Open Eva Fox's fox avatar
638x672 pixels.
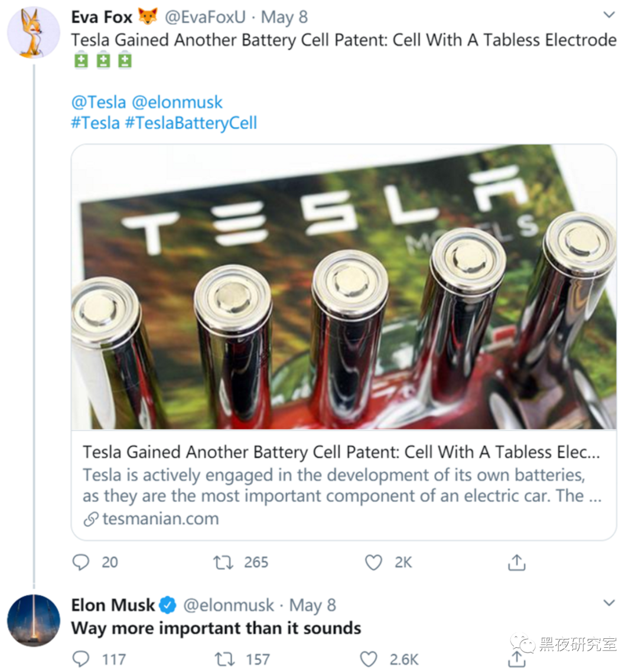click(x=33, y=33)
